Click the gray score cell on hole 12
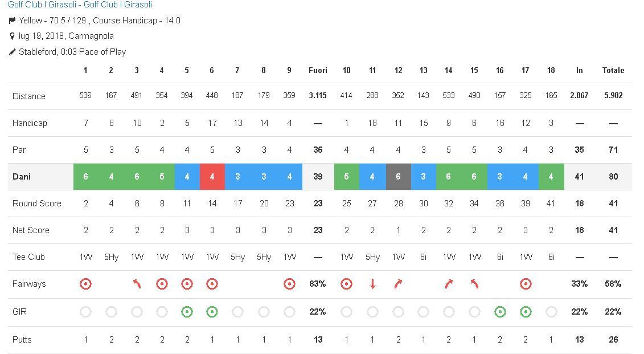The width and height of the screenshot is (644, 354). point(398,177)
